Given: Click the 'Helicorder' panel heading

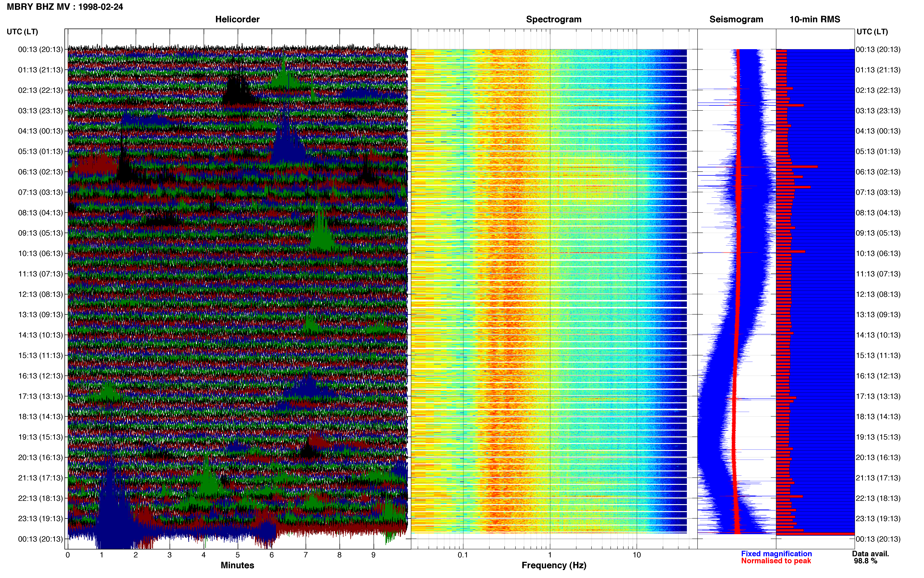Looking at the screenshot, I should 237,20.
